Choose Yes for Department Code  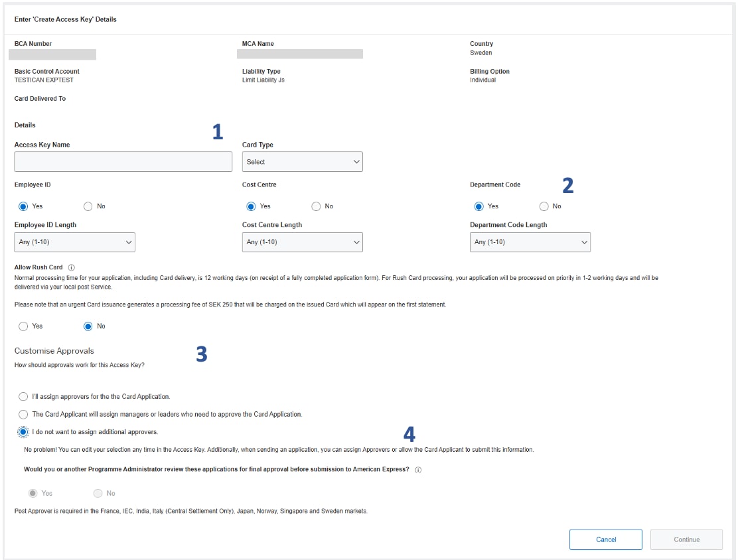(479, 206)
